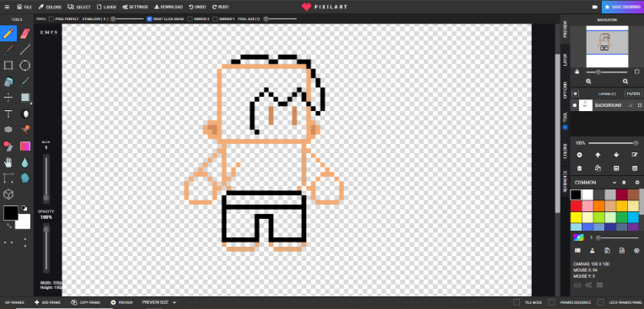Screen dimensions: 644x309
Task: Pick the yellow color swatch
Action: pyautogui.click(x=576, y=217)
